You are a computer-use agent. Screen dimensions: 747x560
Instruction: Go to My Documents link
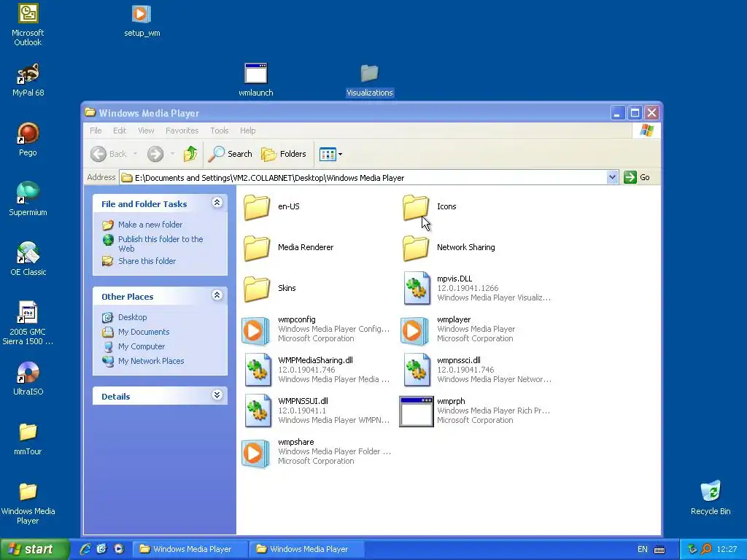click(x=144, y=332)
